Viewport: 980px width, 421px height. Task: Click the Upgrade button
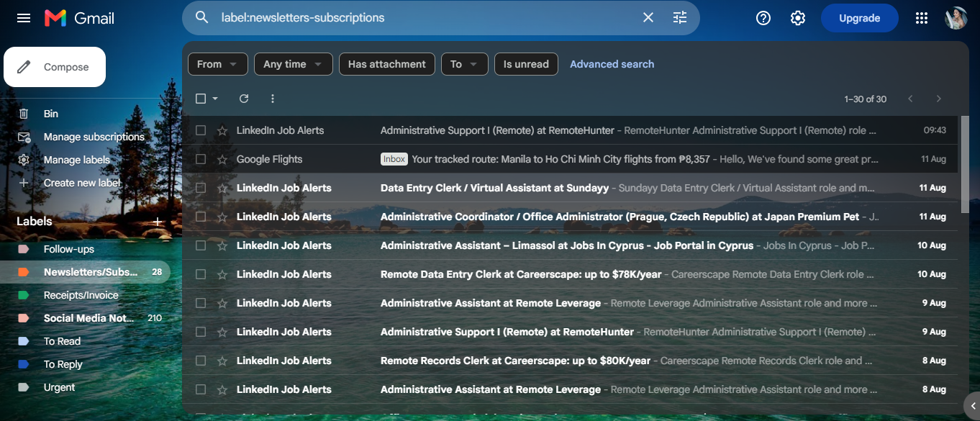pyautogui.click(x=860, y=18)
